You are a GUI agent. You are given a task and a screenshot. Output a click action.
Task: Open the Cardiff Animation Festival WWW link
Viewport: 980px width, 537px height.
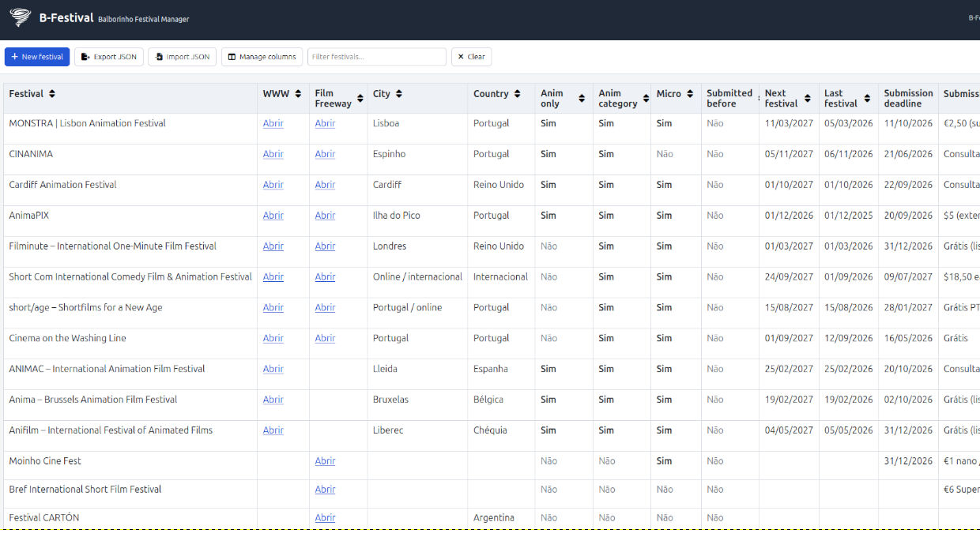273,185
